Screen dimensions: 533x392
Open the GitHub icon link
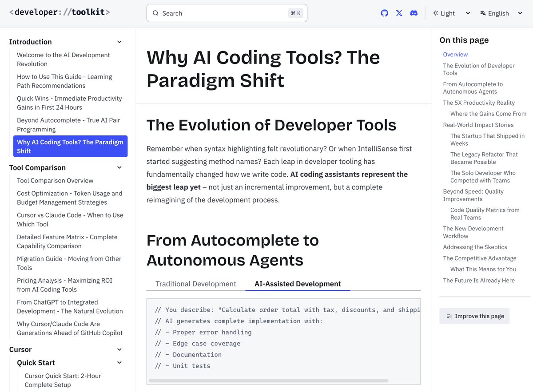385,13
